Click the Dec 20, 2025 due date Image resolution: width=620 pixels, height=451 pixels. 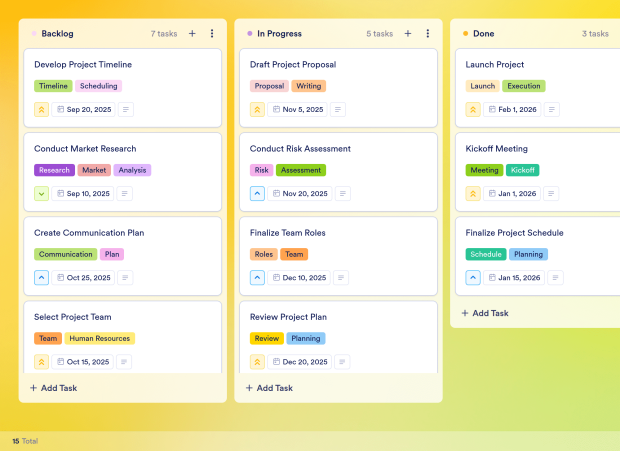click(x=299, y=362)
